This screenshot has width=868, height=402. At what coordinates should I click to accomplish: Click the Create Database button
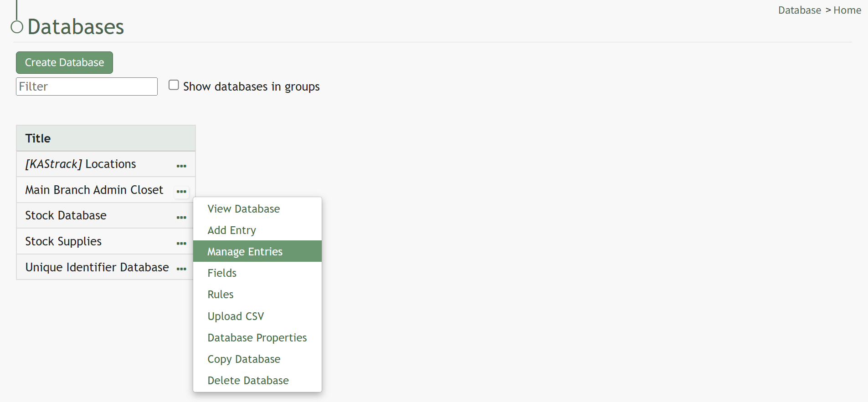pos(64,62)
